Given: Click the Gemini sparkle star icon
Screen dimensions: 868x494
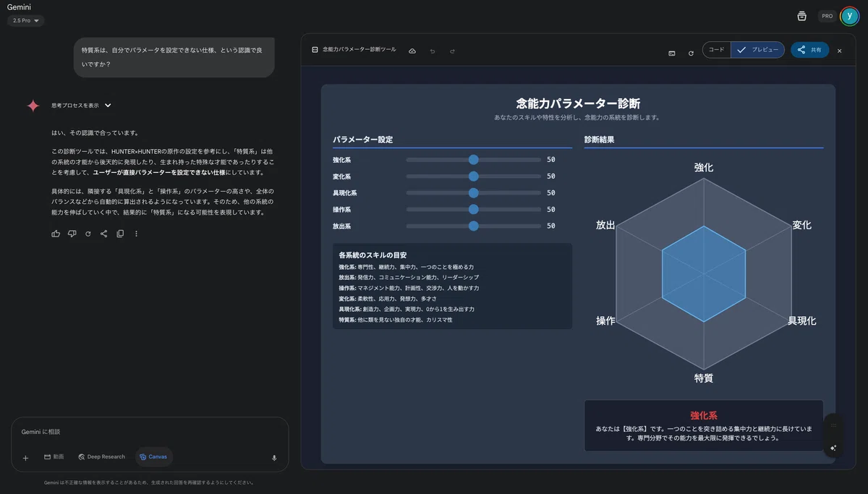Looking at the screenshot, I should (33, 106).
